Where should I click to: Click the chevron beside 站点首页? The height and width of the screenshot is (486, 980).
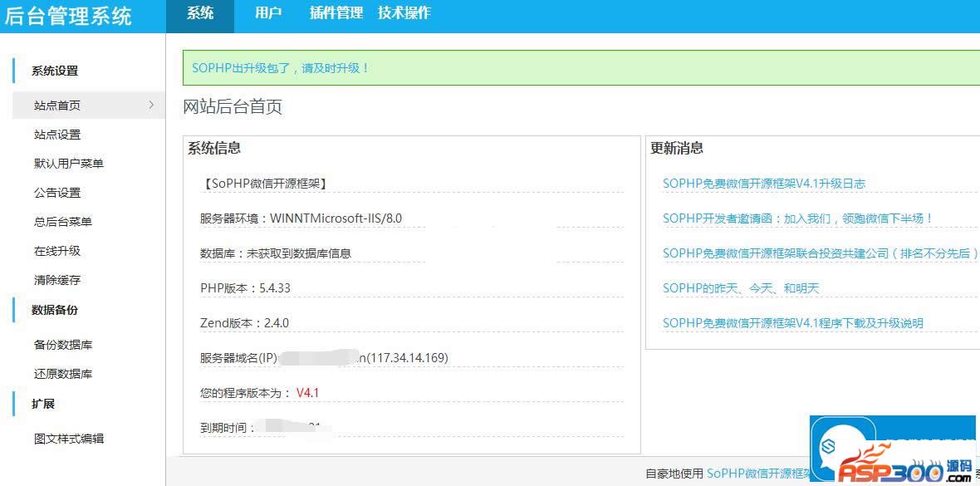tap(151, 105)
